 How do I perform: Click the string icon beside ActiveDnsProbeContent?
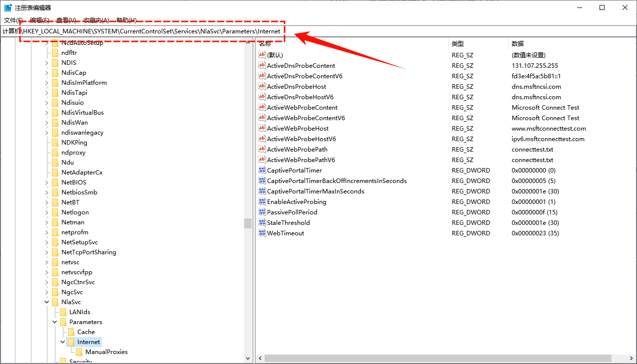pos(262,66)
